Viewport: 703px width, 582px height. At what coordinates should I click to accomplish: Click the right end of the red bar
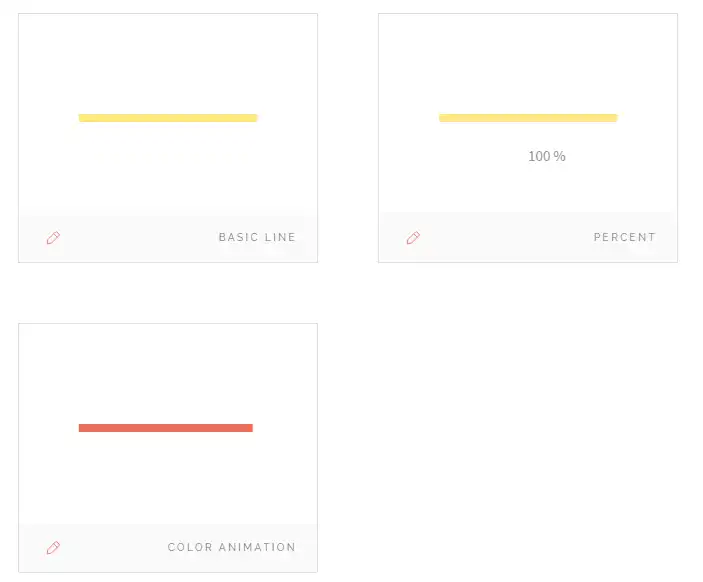click(x=249, y=428)
